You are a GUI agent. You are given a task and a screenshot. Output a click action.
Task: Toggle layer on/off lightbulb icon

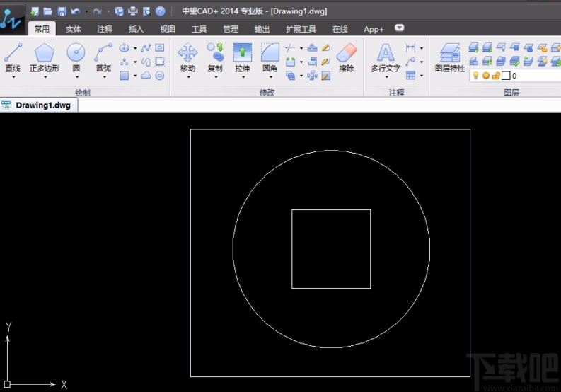tap(476, 76)
